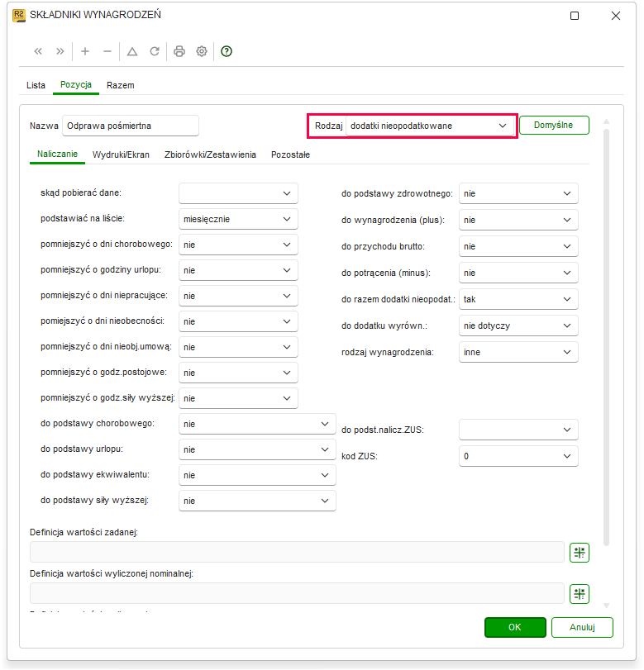Open Zbiorówki/Zestawienia sub-tab

[x=210, y=154]
